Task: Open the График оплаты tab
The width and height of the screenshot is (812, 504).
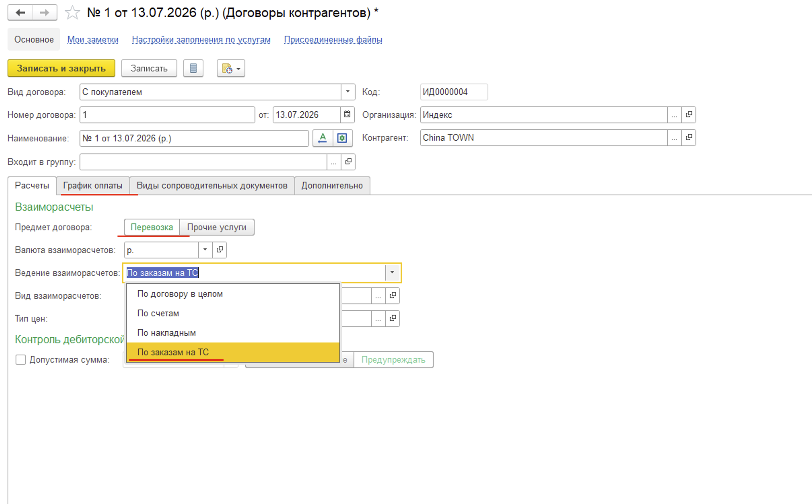Action: [93, 186]
